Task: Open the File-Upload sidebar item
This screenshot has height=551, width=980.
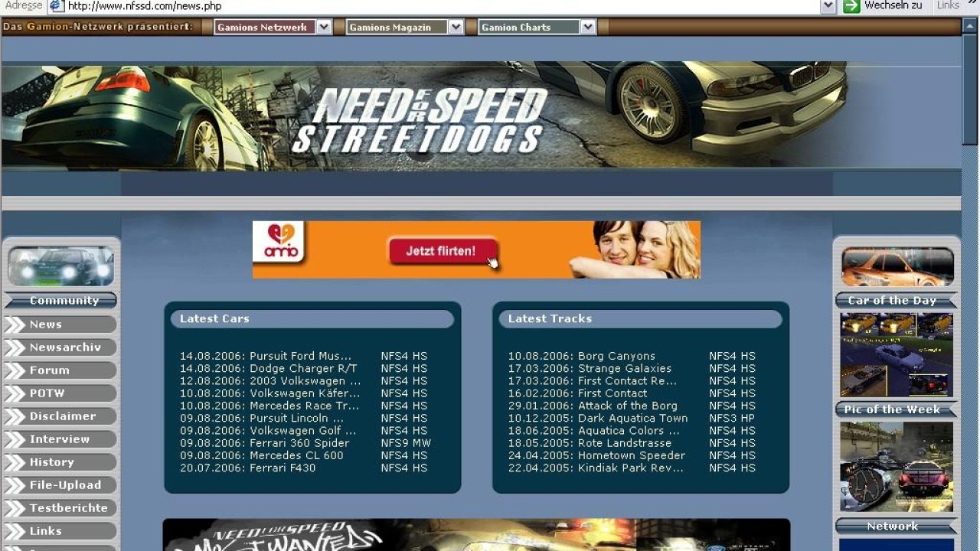Action: coord(65,485)
